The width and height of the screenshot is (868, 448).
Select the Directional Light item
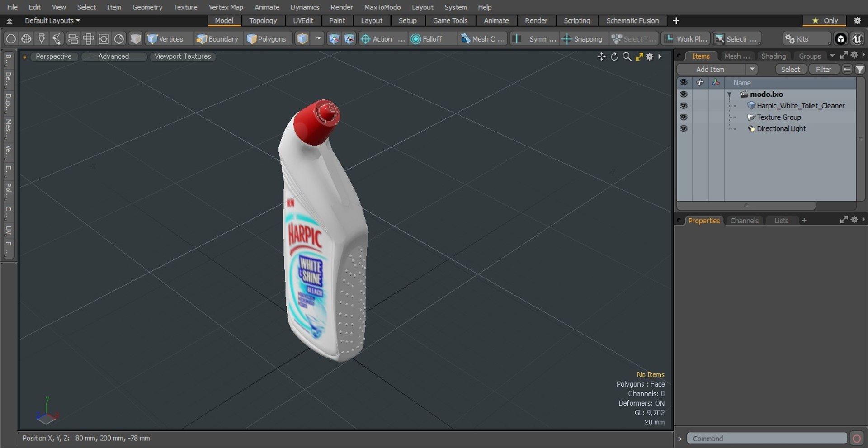coord(781,128)
